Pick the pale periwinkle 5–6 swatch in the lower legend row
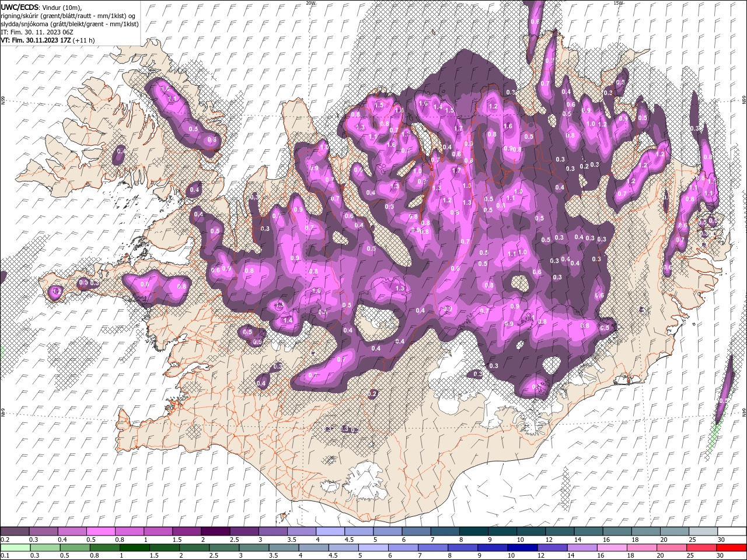The image size is (747, 560). [373, 548]
